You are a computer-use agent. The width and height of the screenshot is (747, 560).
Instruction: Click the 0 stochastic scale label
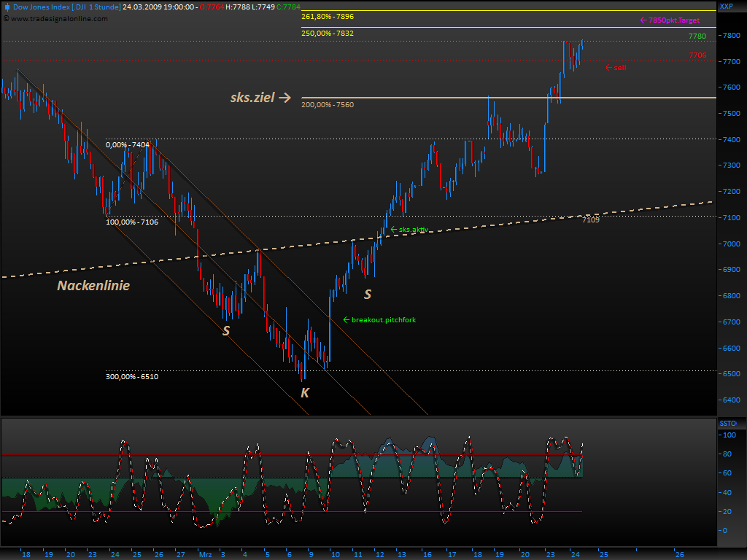(725, 531)
